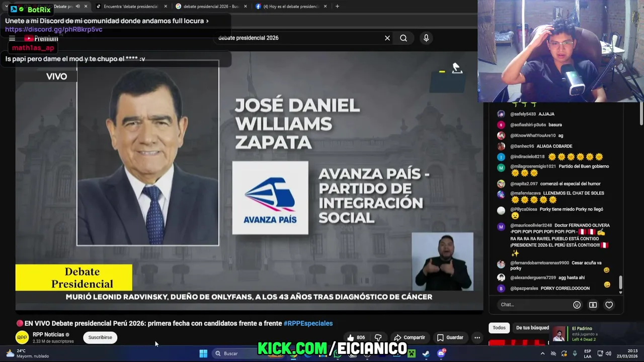Viewport: 644px width, 362px height.
Task: Click chat username @mauriceolivier3248
Action: coord(531,225)
